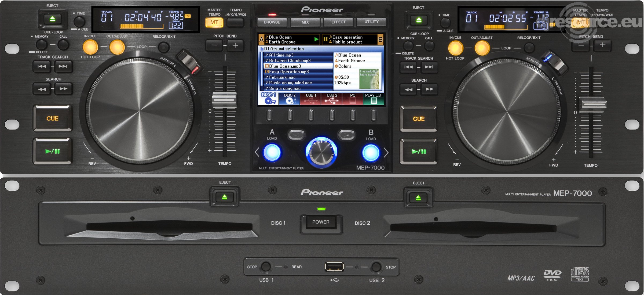This screenshot has height=295, width=644.
Task: Eject DISC 2 on the drive unit
Action: click(x=418, y=198)
